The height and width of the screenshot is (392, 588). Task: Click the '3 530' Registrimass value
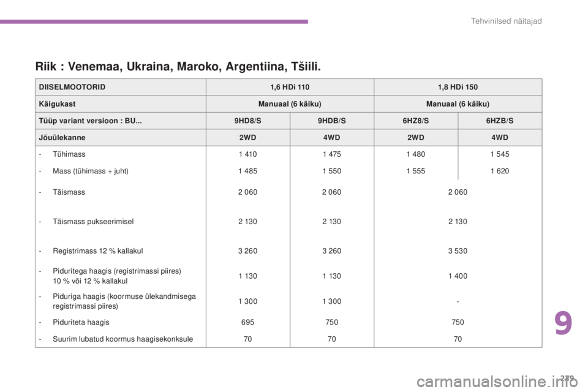click(x=458, y=251)
